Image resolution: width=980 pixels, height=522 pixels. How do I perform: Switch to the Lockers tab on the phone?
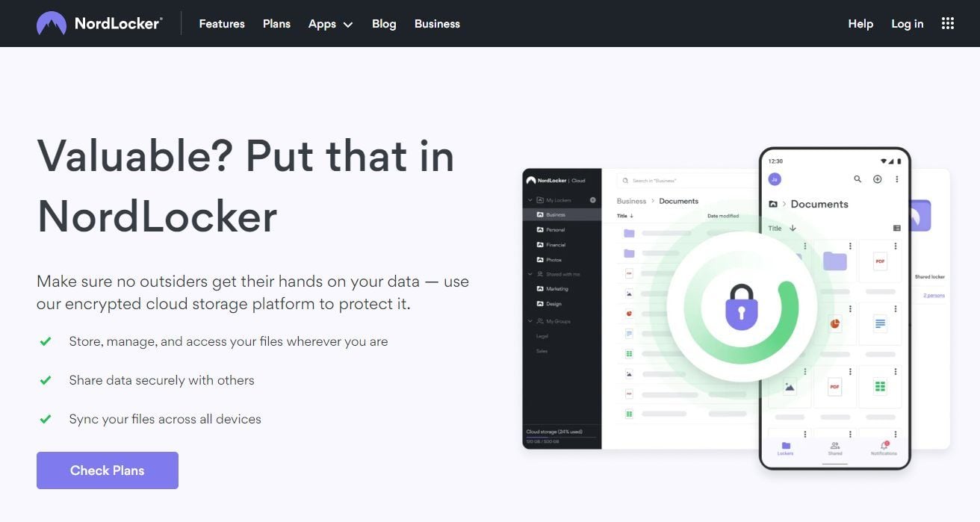coord(785,448)
